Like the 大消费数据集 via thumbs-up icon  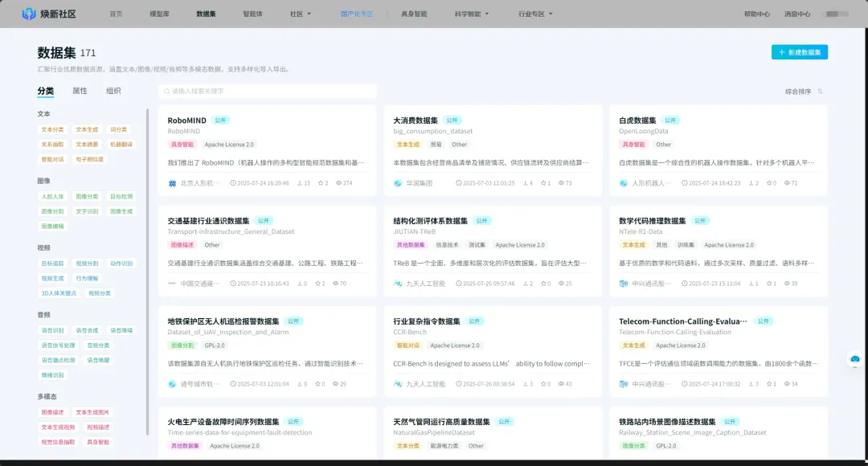click(527, 182)
